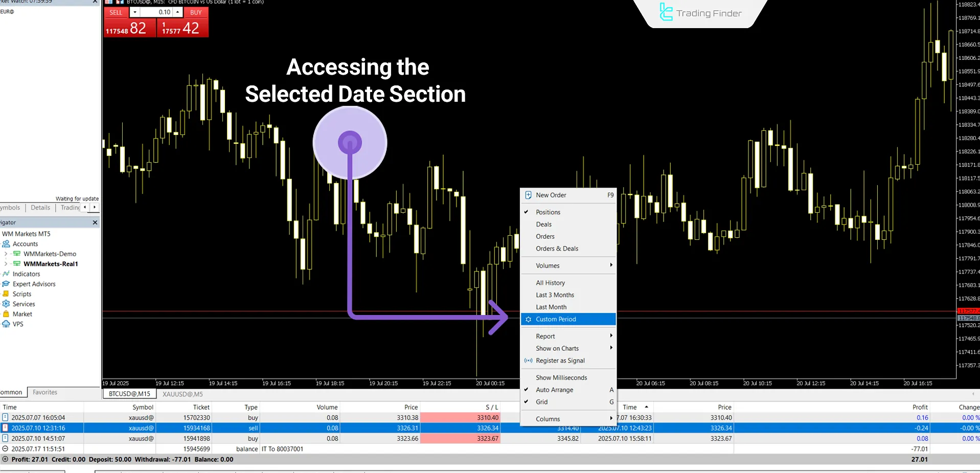Click WM Markets MT5 tree root
Viewport: 980px width, 473px height.
(26, 234)
